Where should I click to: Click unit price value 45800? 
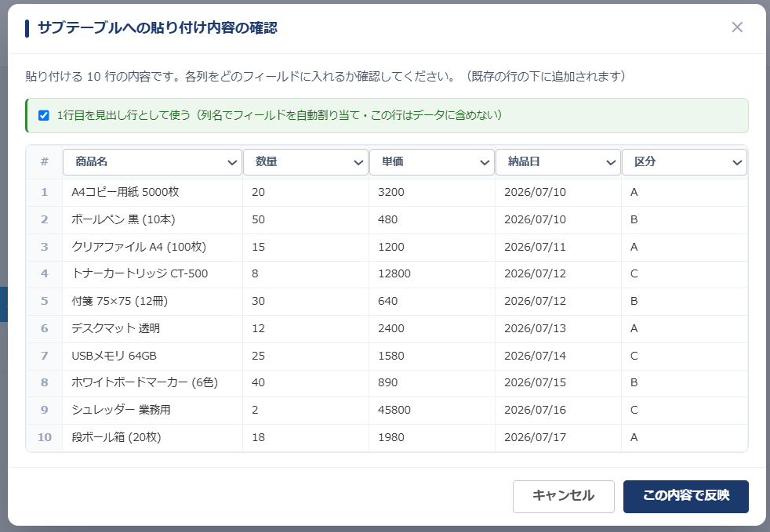(394, 411)
